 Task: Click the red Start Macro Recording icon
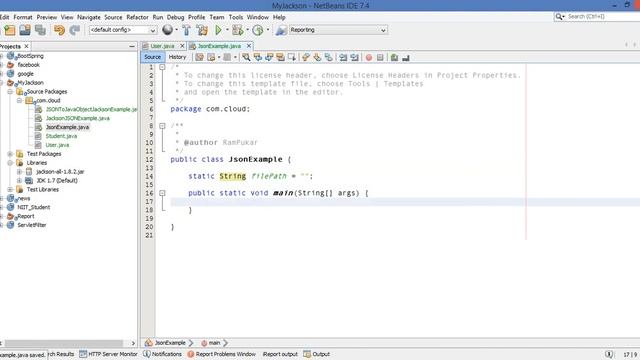(x=369, y=58)
